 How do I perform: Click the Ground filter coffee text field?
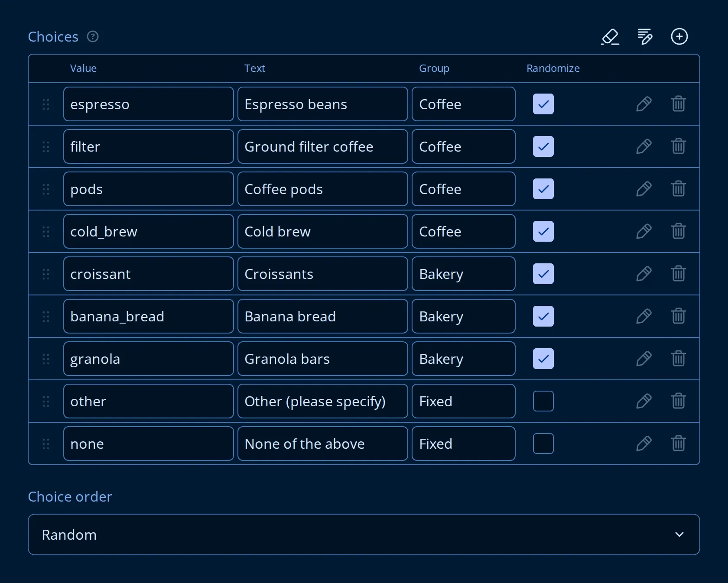coord(323,146)
